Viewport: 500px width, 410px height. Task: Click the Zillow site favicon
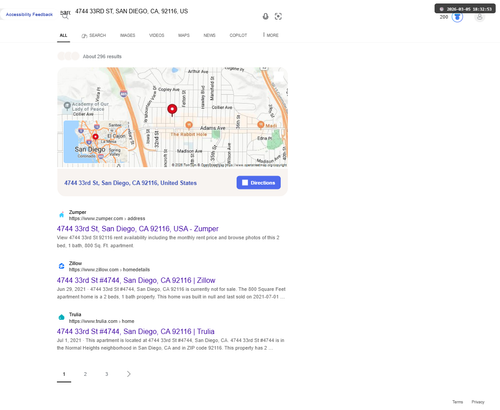[61, 266]
